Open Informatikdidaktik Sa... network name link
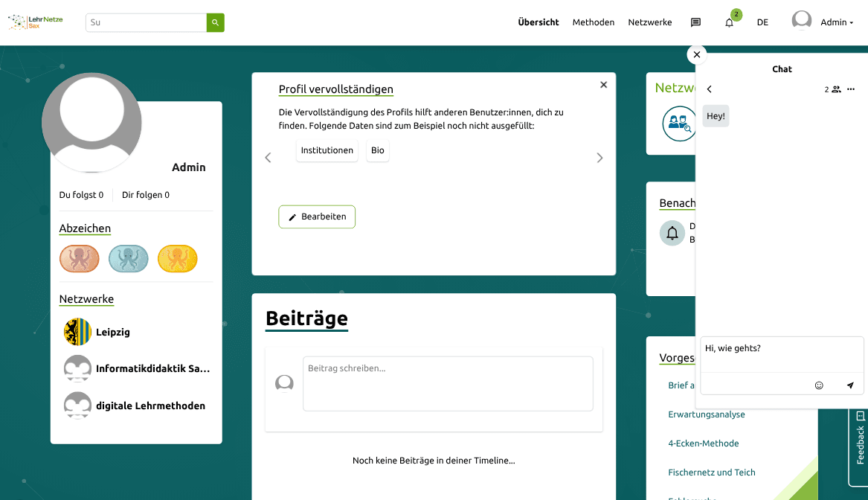The height and width of the screenshot is (500, 868). 152,369
